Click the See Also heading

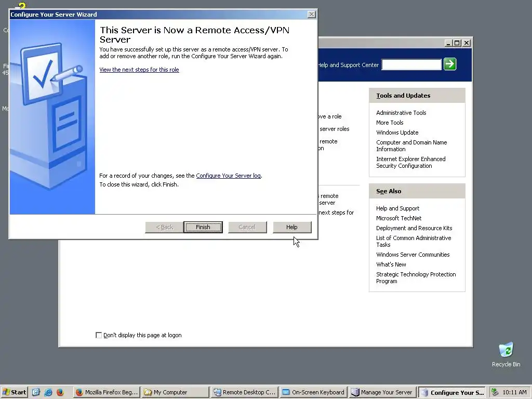point(389,191)
